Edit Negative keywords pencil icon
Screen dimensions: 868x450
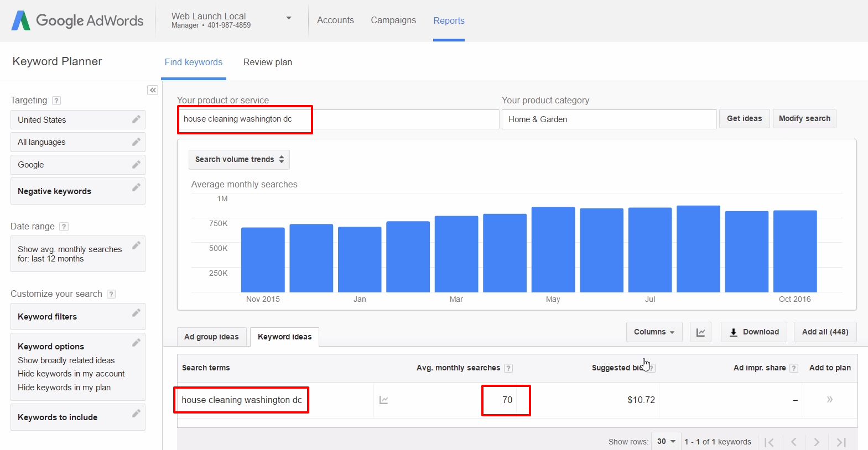pyautogui.click(x=136, y=187)
